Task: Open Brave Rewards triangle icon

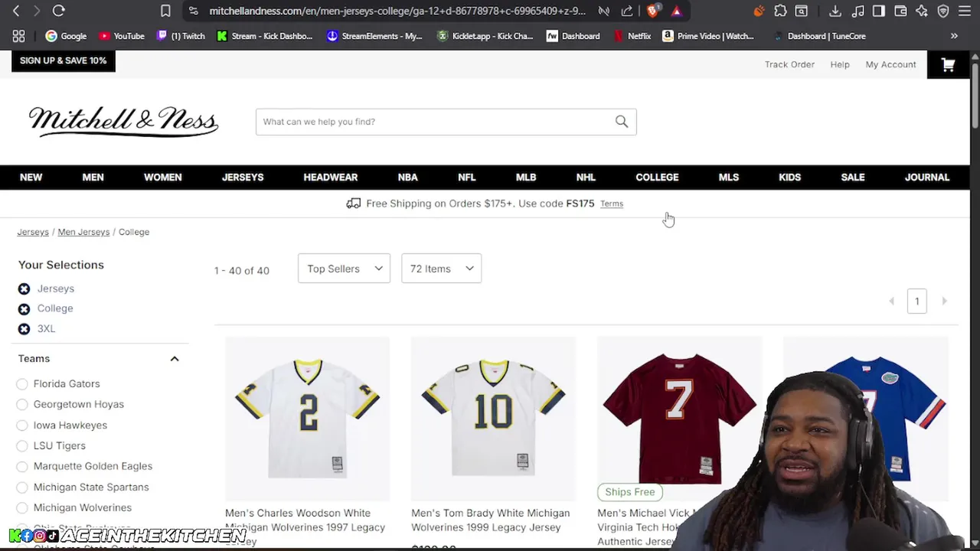Action: [x=676, y=11]
